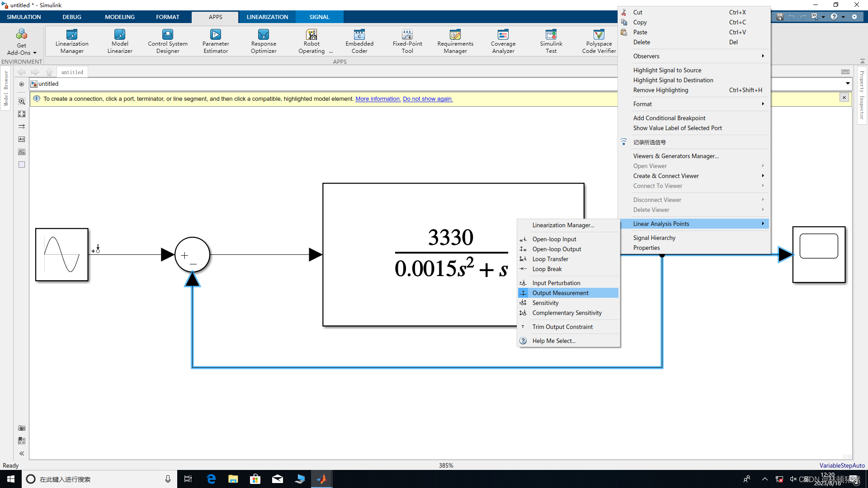The height and width of the screenshot is (488, 868).
Task: Switch to the LINEARIZATION tab
Action: point(267,17)
